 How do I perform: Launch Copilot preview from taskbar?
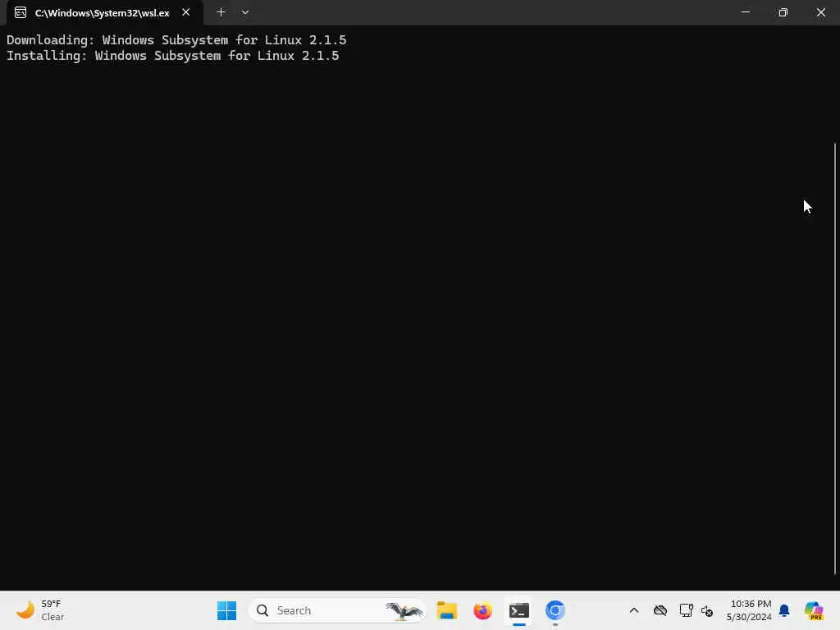814,610
